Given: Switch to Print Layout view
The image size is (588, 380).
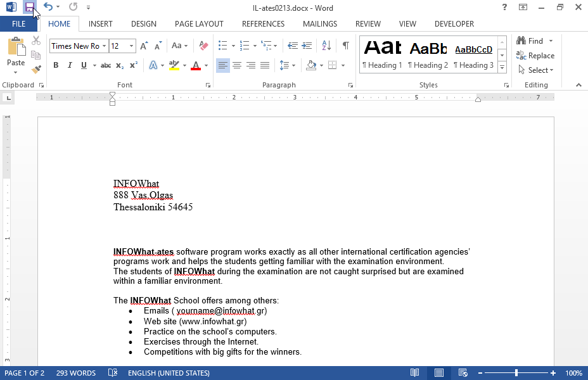Looking at the screenshot, I should point(438,373).
